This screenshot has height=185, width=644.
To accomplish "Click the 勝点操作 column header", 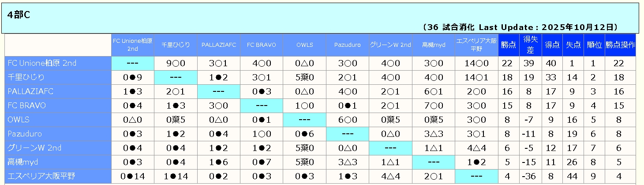I will click(x=620, y=45).
